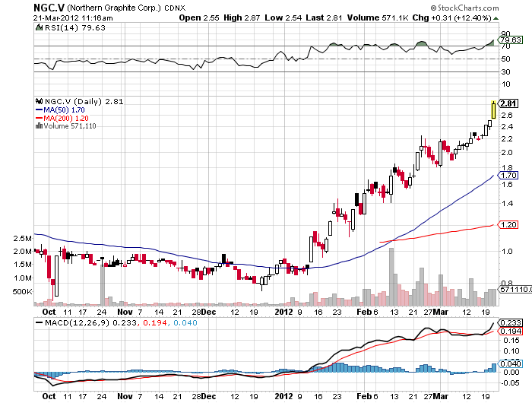Click the Chg +0.31 (+12.40%) value
The width and height of the screenshot is (532, 403).
(451, 17)
